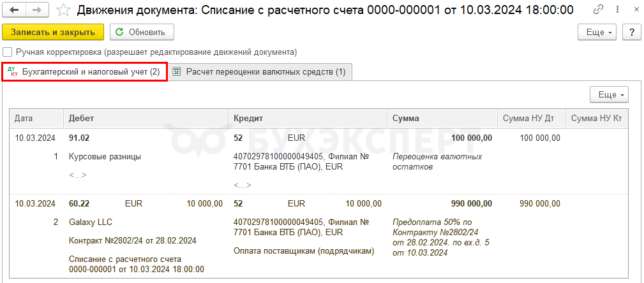
Task: Copy link using the chain icon
Action: tap(599, 9)
